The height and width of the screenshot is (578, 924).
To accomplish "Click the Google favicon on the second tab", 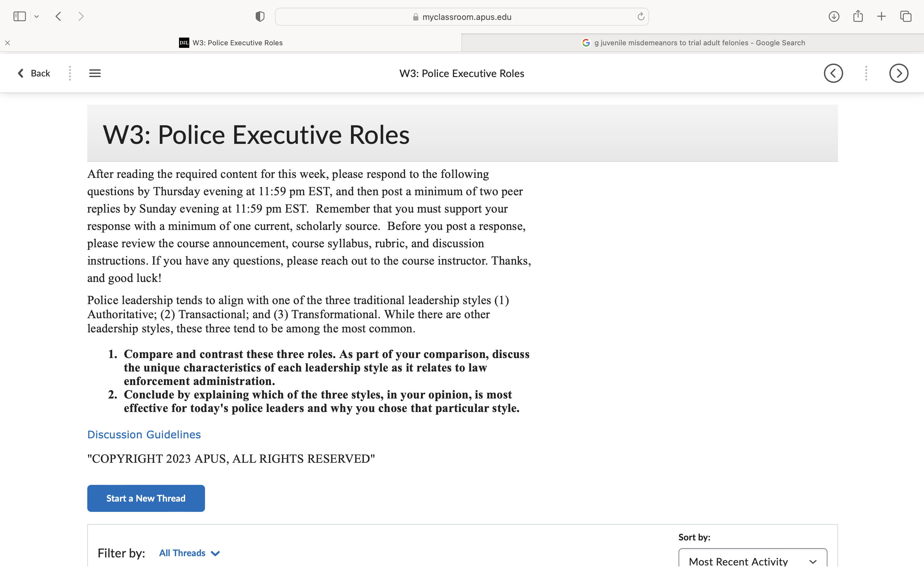I will click(x=586, y=43).
